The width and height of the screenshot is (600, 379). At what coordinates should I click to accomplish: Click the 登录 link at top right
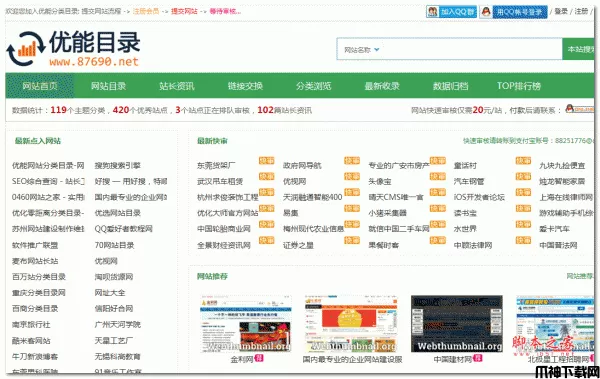point(561,11)
